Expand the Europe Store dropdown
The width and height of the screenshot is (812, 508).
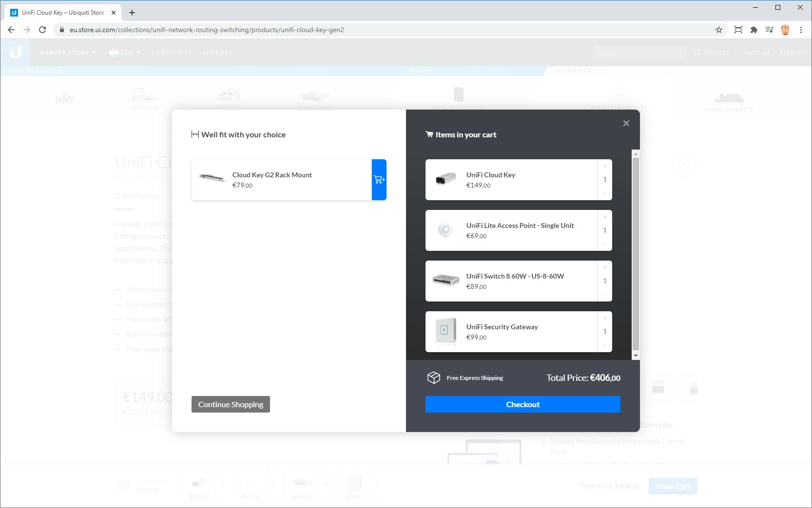click(68, 53)
